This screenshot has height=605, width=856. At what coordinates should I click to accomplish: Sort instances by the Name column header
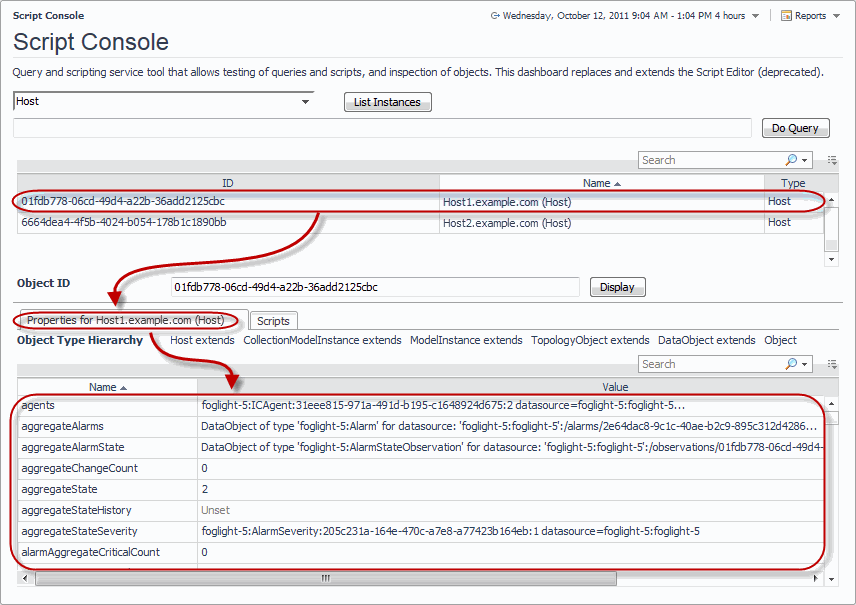coord(602,183)
